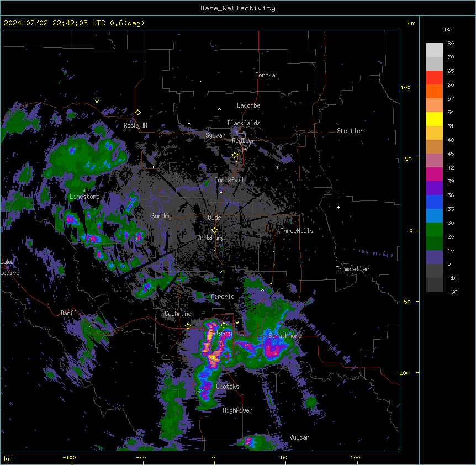476x465 pixels.
Task: Click the 80 dBZ legend value
Action: point(451,43)
